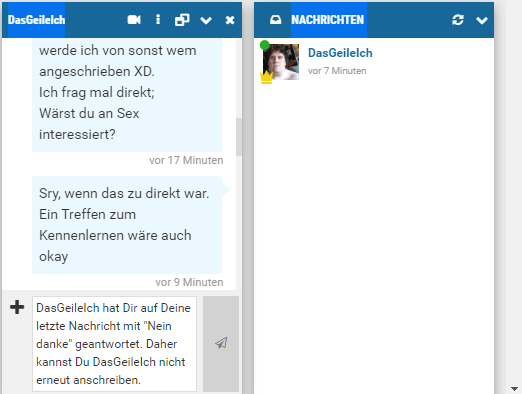Viewport: 522px width, 394px height.
Task: Send the message with paper plane button
Action: 221,344
